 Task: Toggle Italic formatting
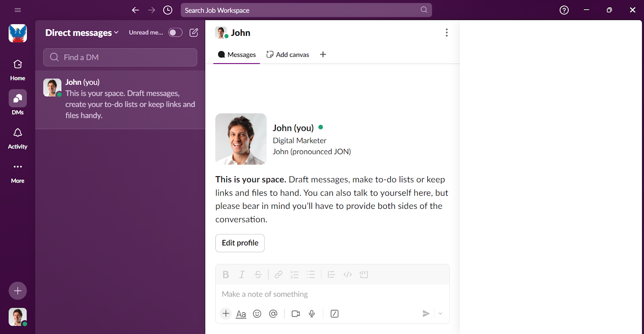[x=242, y=274]
